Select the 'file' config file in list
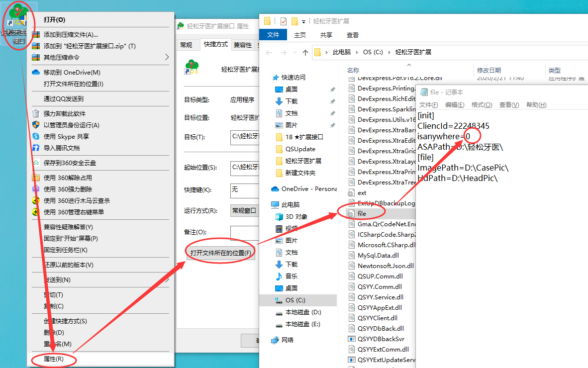This screenshot has width=588, height=368. pos(362,213)
